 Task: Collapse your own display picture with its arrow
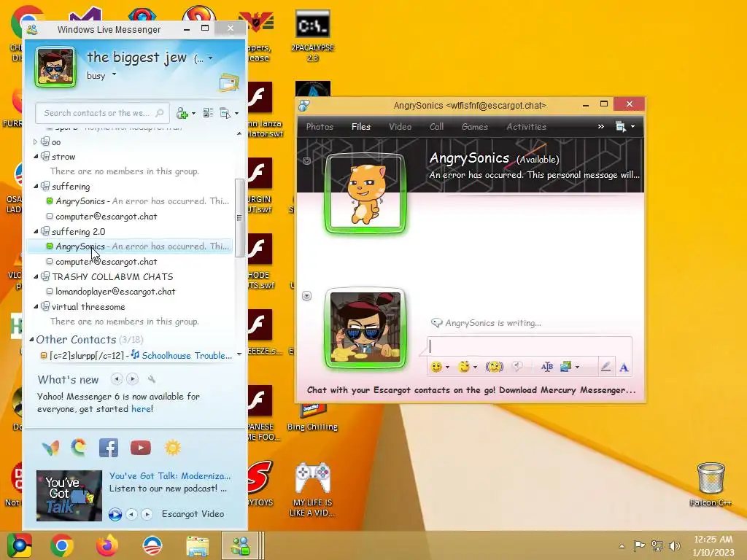(x=307, y=296)
